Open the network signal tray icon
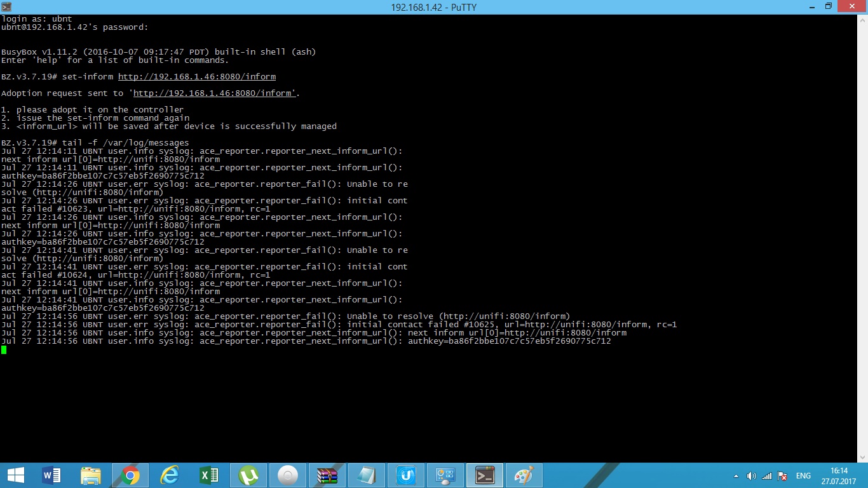Viewport: 868px width, 488px height. click(x=767, y=476)
